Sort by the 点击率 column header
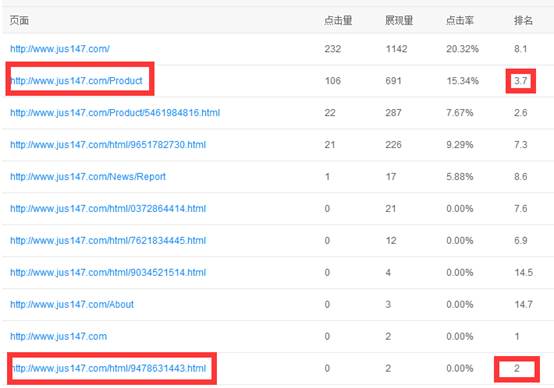 460,20
